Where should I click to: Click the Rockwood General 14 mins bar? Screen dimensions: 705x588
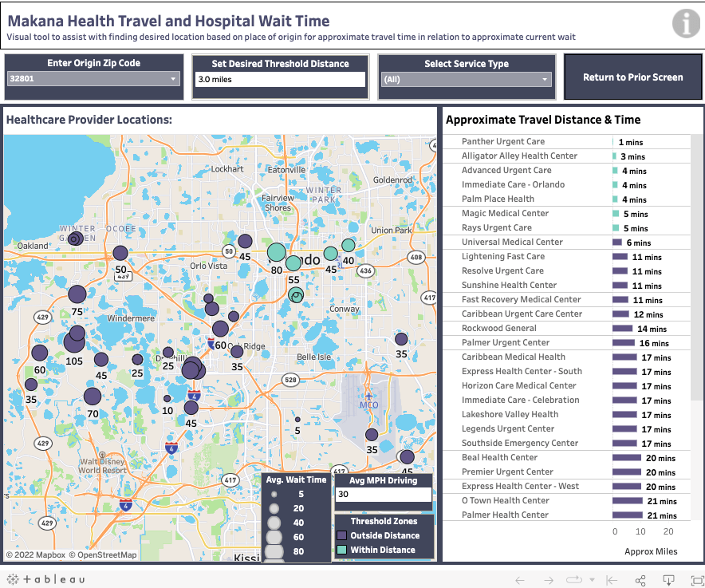622,329
